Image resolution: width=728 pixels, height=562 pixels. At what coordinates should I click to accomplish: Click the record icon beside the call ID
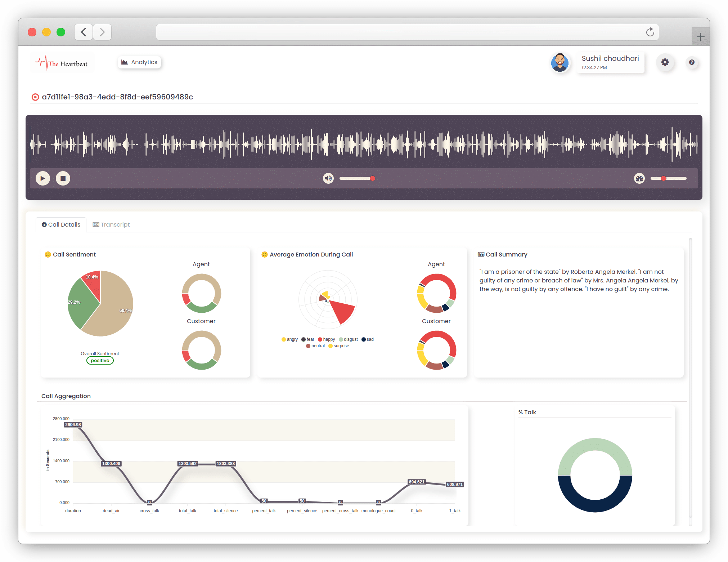pyautogui.click(x=35, y=97)
